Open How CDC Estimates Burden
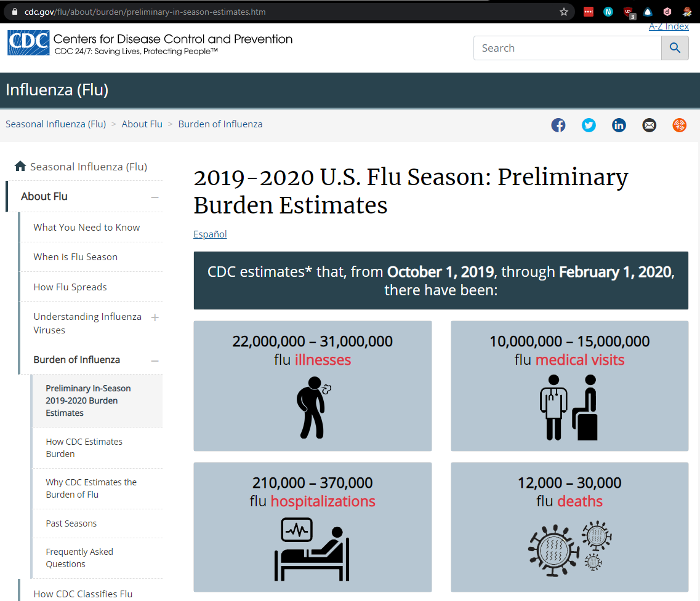Image resolution: width=700 pixels, height=601 pixels. pyautogui.click(x=84, y=447)
